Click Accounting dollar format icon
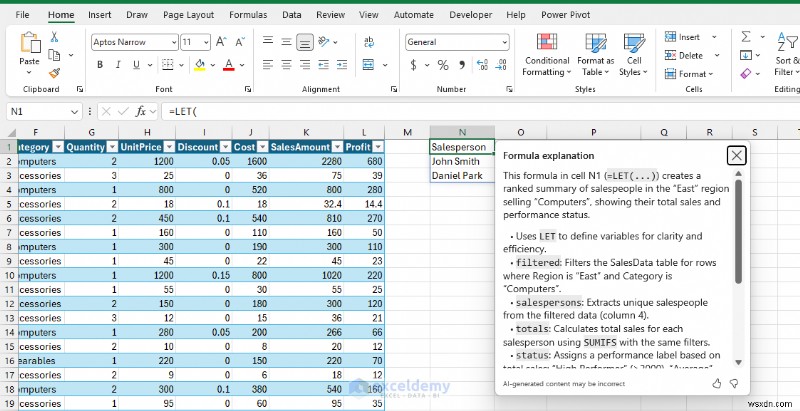The width and height of the screenshot is (800, 411). click(x=413, y=65)
